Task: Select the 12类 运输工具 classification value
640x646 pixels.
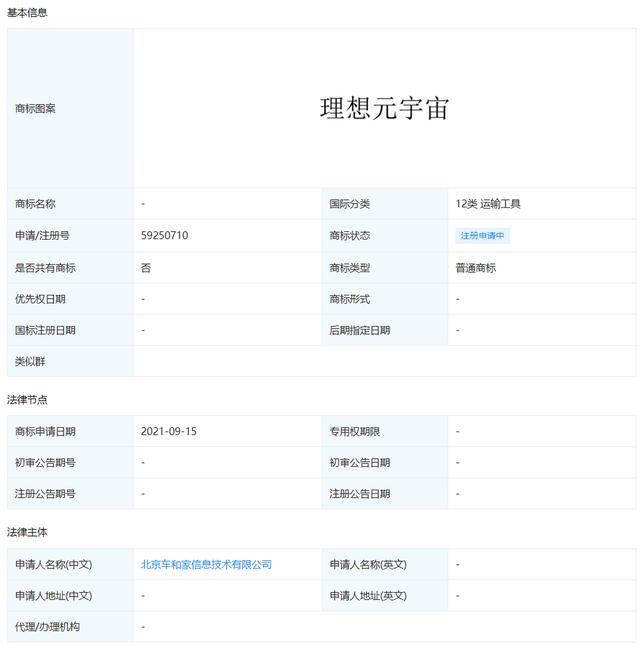Action: click(488, 204)
